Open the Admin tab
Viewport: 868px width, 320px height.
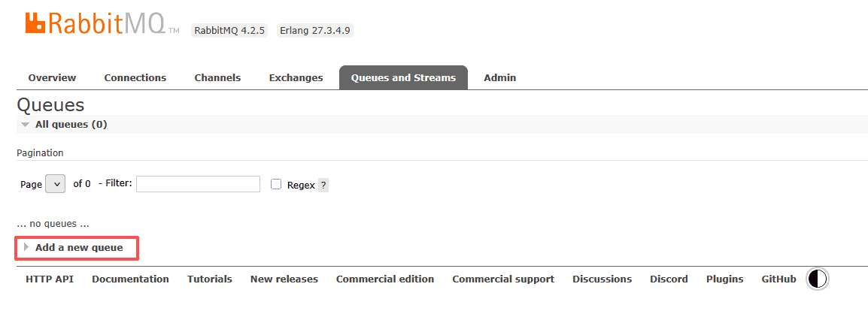pyautogui.click(x=499, y=78)
